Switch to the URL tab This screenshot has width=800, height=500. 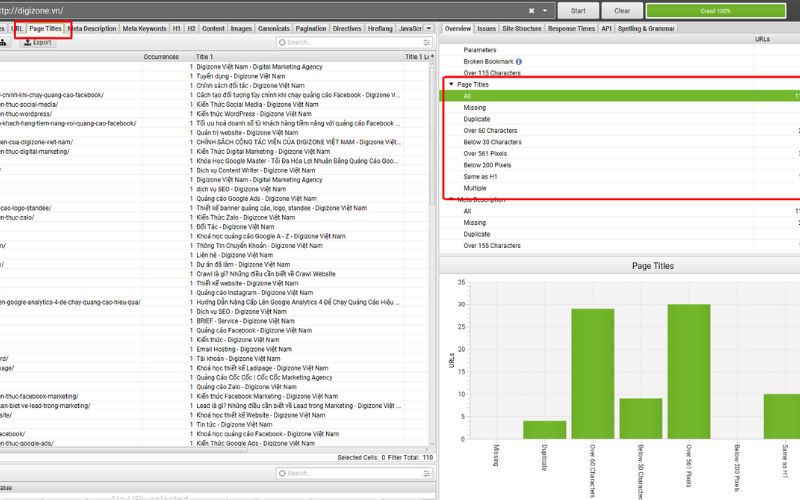[x=18, y=29]
